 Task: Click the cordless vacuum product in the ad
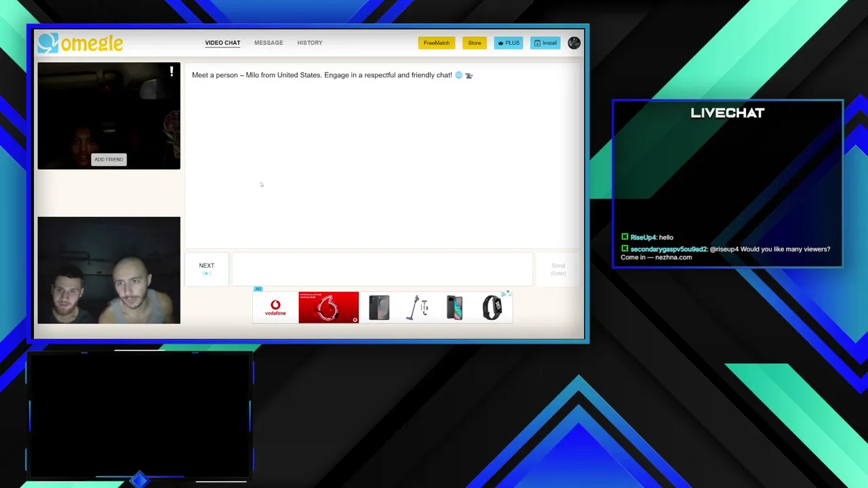(417, 308)
